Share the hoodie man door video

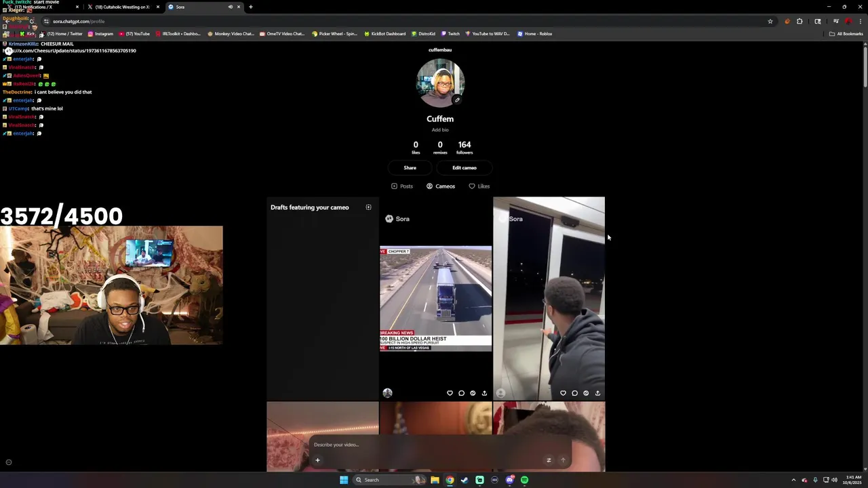tap(597, 393)
